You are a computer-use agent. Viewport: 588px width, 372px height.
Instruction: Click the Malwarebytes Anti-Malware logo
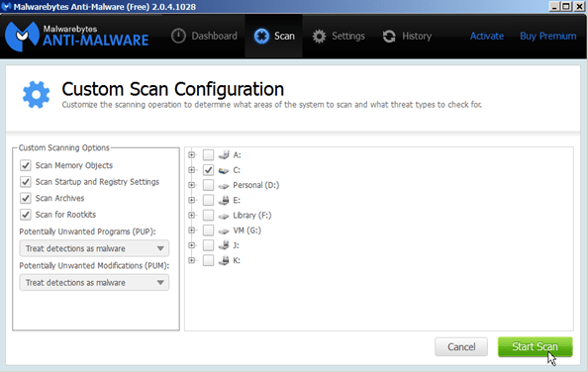point(77,37)
